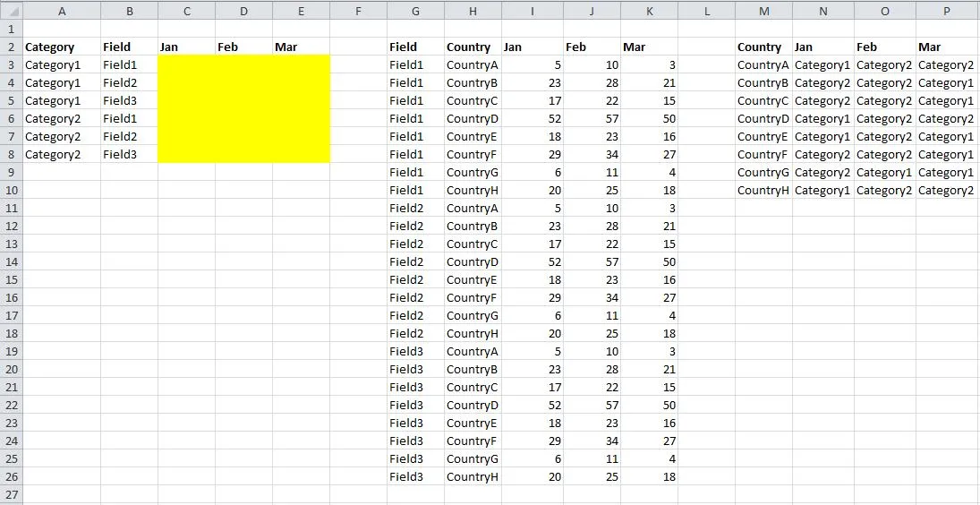980x505 pixels.
Task: Select row 1 header
Action: click(12, 29)
